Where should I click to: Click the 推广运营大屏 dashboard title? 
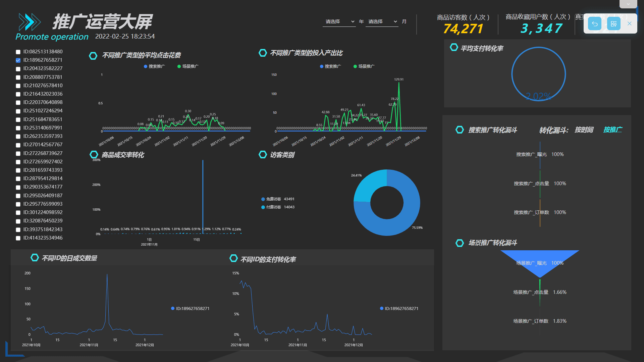[102, 22]
